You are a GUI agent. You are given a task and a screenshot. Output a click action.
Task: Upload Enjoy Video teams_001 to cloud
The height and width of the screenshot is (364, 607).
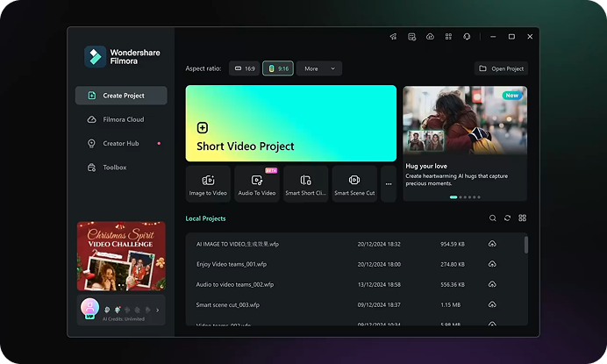tap(492, 264)
